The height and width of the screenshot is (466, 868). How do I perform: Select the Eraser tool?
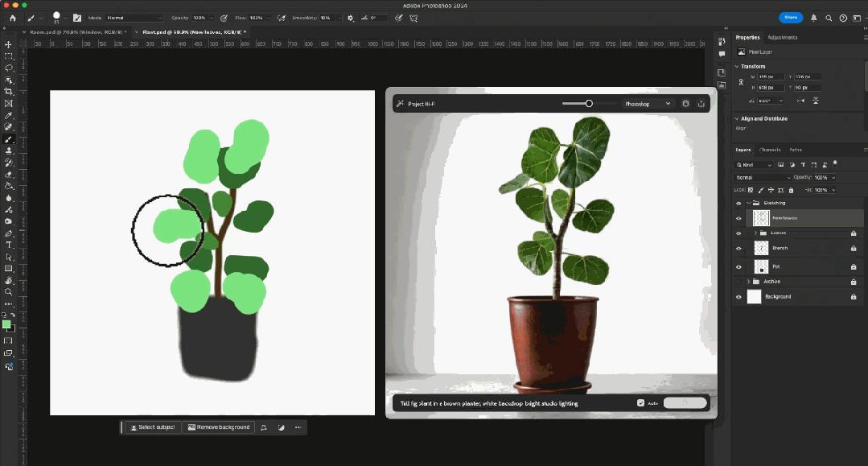[8, 175]
